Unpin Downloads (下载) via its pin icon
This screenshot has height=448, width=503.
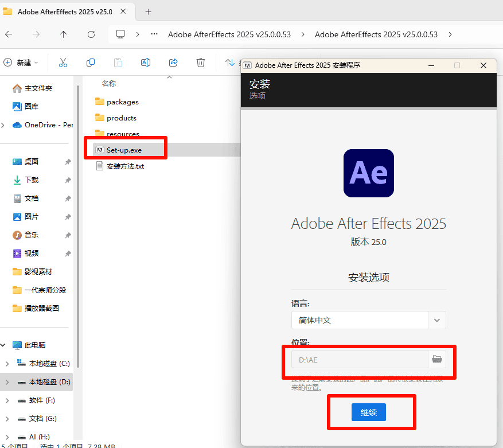68,180
